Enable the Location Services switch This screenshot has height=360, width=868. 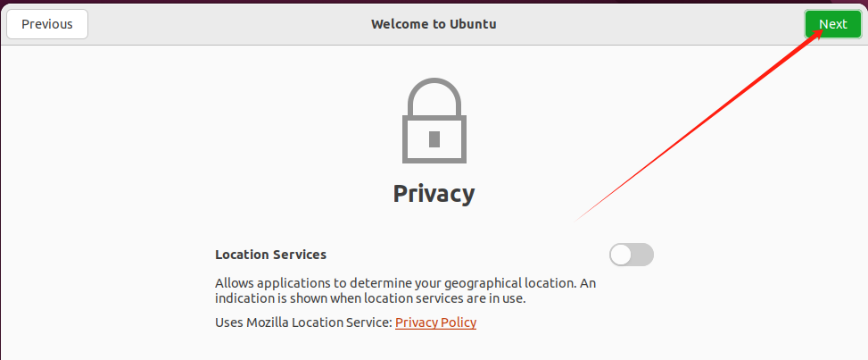[632, 255]
